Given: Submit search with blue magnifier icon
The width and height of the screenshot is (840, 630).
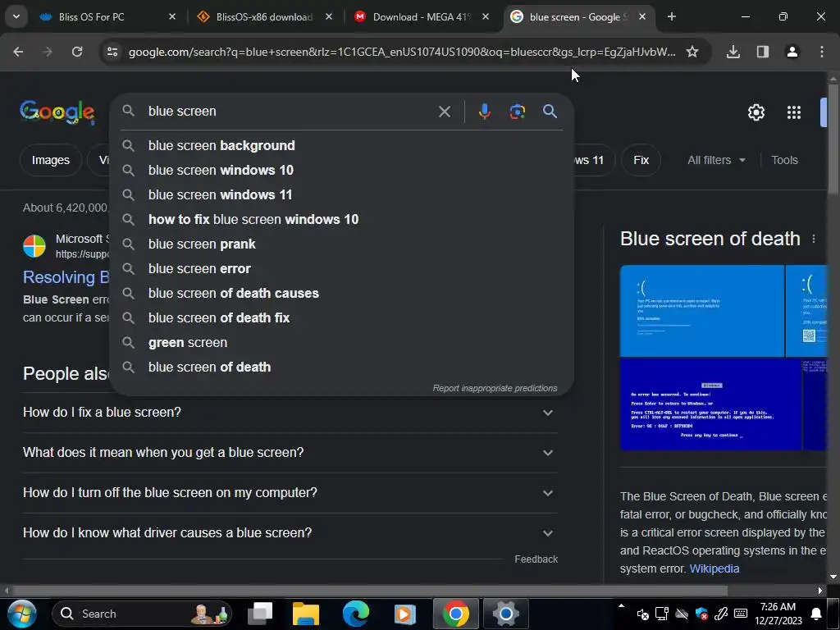Looking at the screenshot, I should (550, 112).
